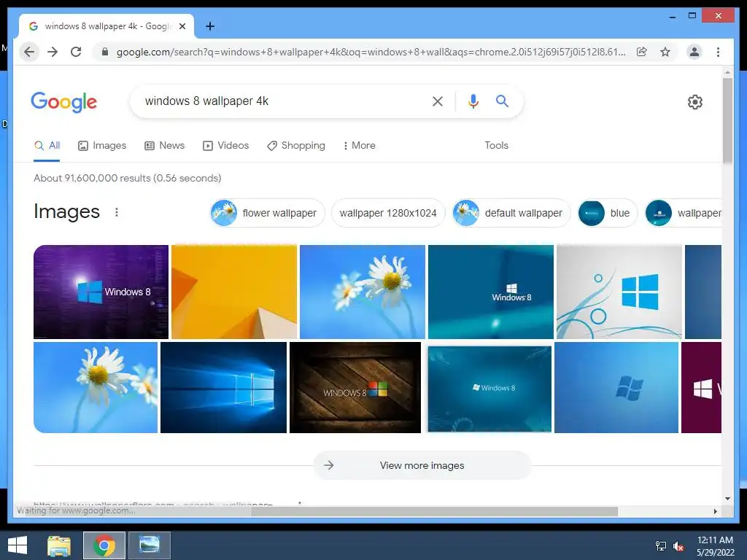Screen dimensions: 747x560
Task: Switch to the Images results tab
Action: 102,145
